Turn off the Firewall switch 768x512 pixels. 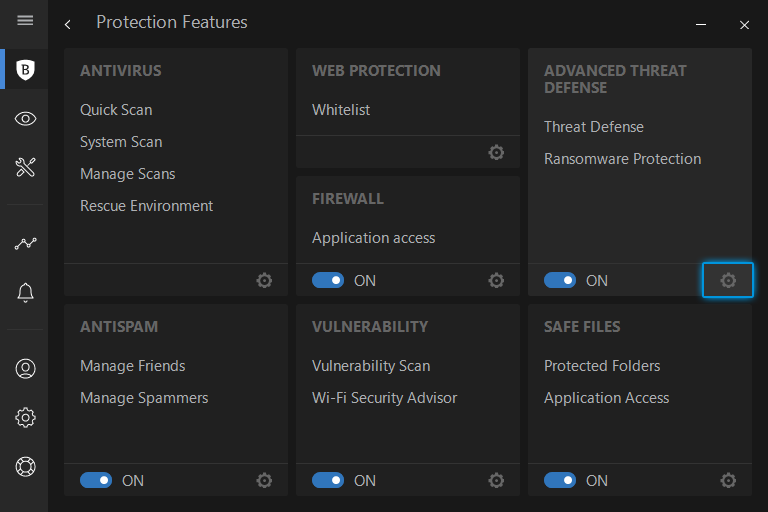pos(328,280)
